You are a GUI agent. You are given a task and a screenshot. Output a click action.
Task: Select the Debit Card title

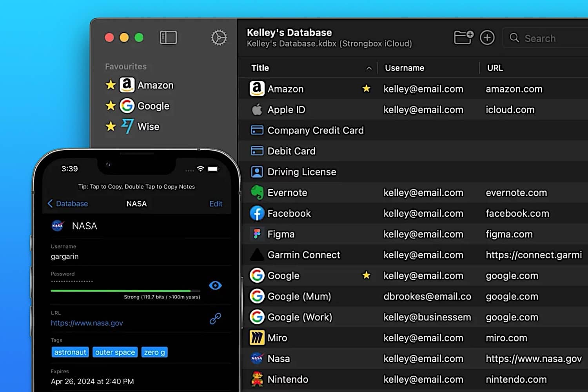coord(291,151)
